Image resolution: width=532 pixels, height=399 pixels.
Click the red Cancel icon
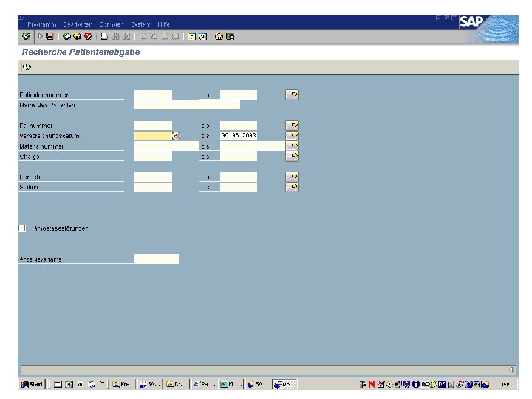pos(88,36)
